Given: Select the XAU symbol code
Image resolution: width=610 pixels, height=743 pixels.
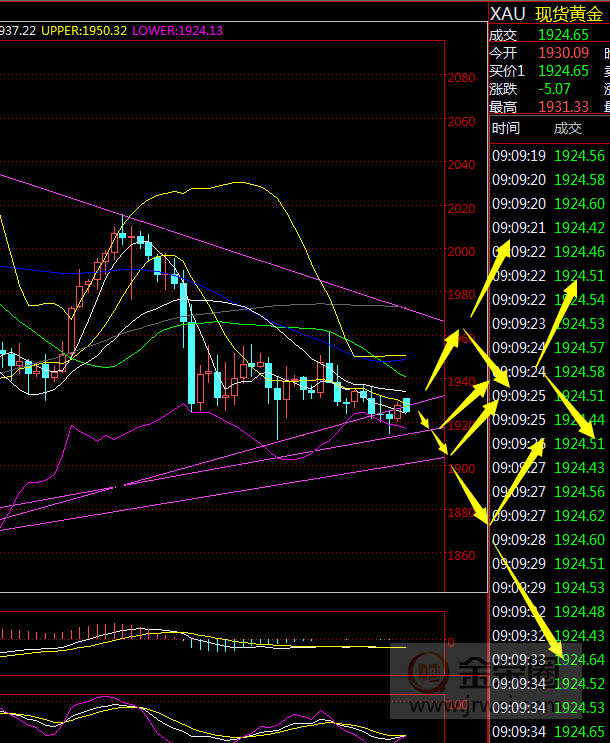Looking at the screenshot, I should pyautogui.click(x=507, y=14).
